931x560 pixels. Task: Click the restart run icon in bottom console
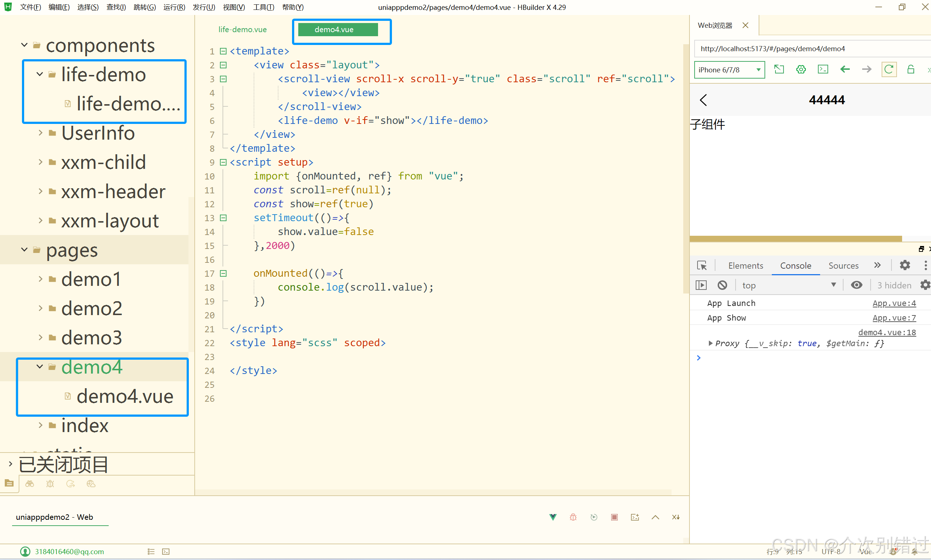point(594,517)
